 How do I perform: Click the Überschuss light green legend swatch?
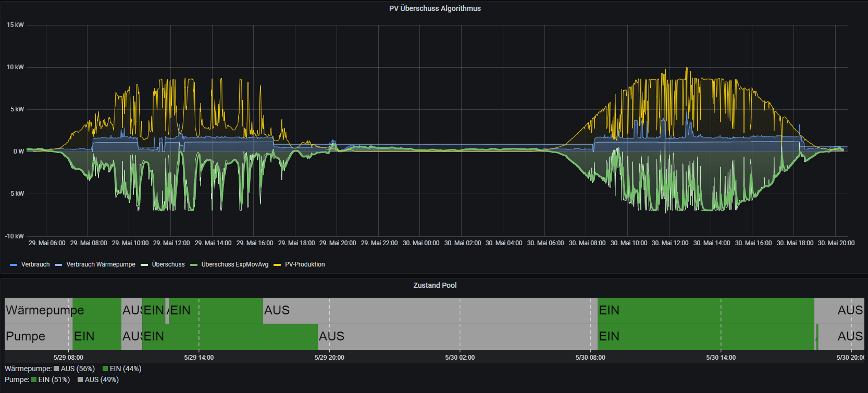point(144,265)
